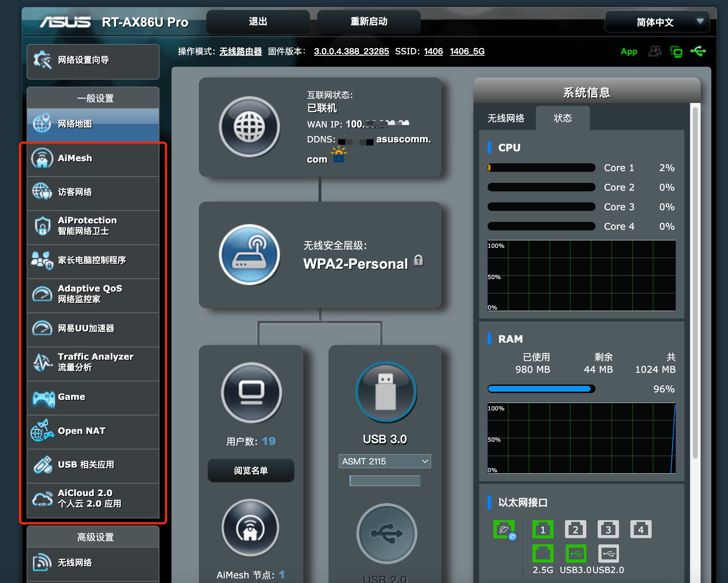Click the USB 2.0 port icon
The image size is (728, 583).
tap(386, 533)
